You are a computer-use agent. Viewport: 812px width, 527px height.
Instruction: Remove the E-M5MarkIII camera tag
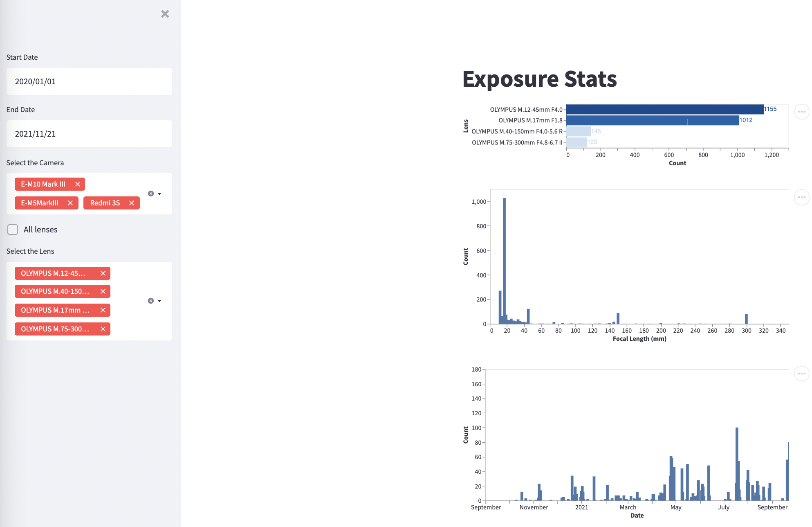click(70, 203)
